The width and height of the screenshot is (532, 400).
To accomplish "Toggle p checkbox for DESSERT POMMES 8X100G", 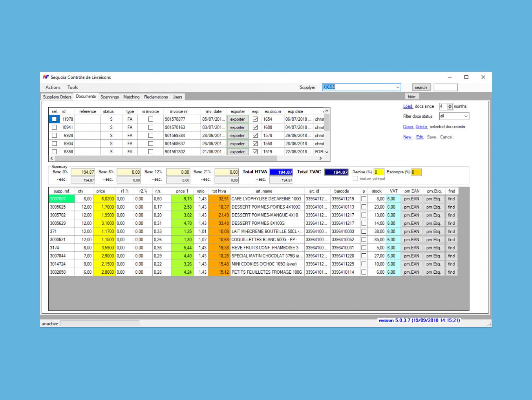I will [x=364, y=223].
